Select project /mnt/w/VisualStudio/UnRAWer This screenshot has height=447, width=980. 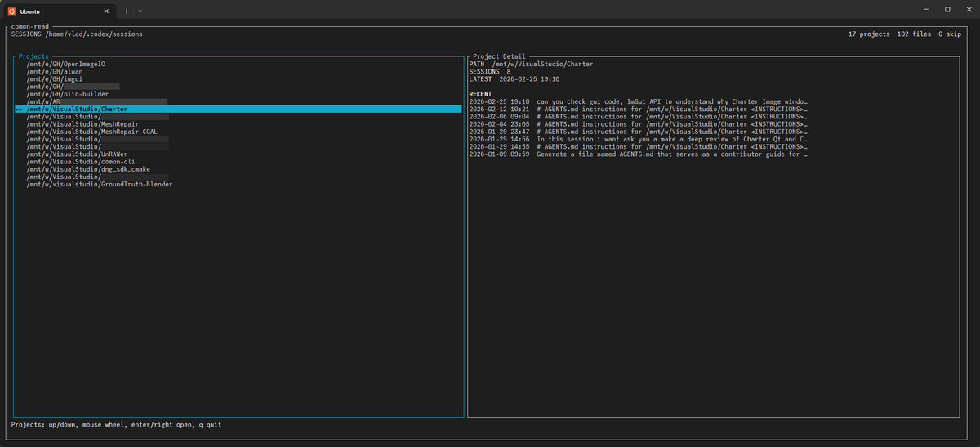coord(75,154)
